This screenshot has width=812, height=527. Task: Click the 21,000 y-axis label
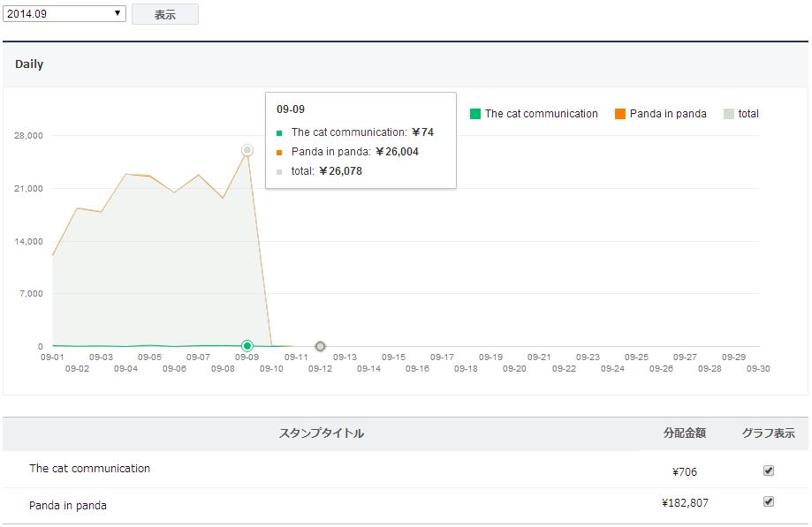click(x=28, y=188)
